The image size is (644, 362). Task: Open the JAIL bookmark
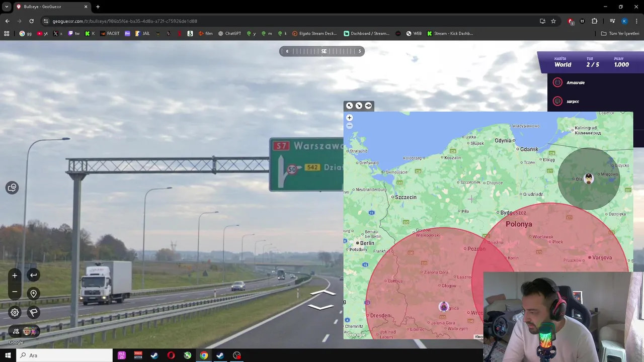(x=142, y=34)
